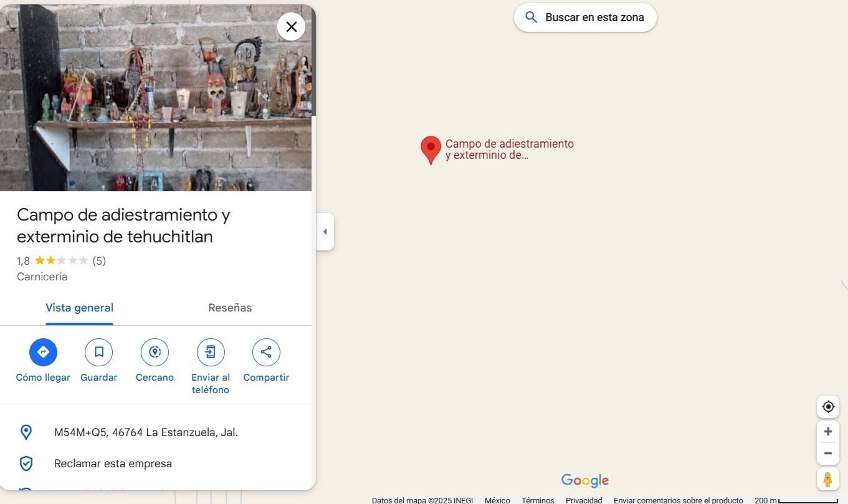This screenshot has width=848, height=504.
Task: Click the Enviar al teléfono icon
Action: click(211, 353)
